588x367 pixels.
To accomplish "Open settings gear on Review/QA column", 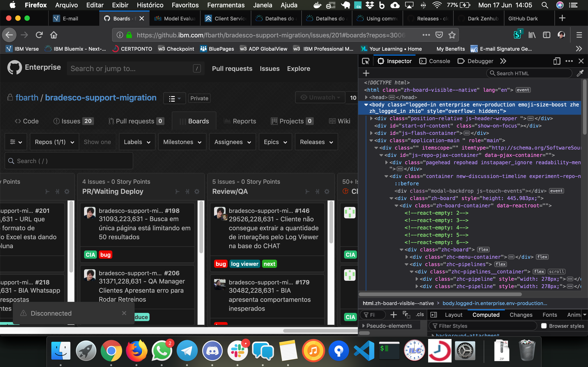I will (327, 192).
